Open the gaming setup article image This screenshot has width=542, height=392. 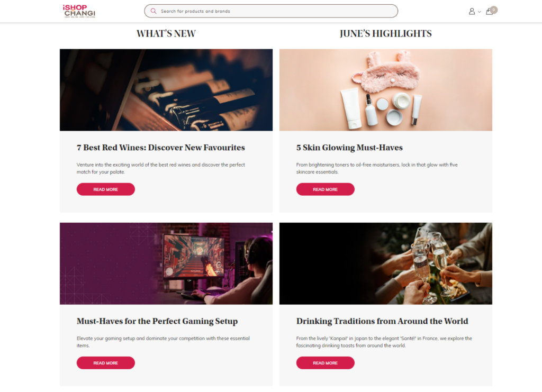pyautogui.click(x=166, y=263)
